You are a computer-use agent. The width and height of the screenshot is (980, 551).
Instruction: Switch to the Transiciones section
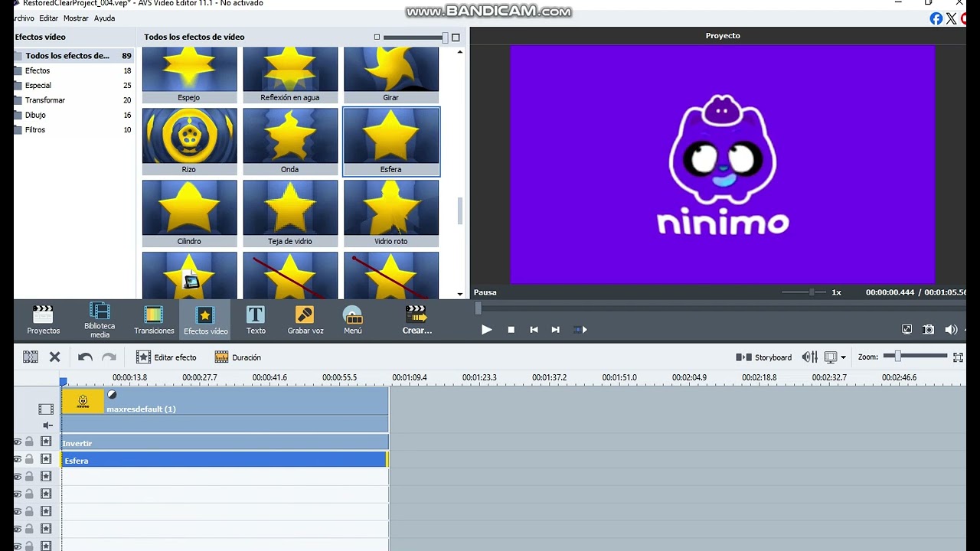(154, 320)
